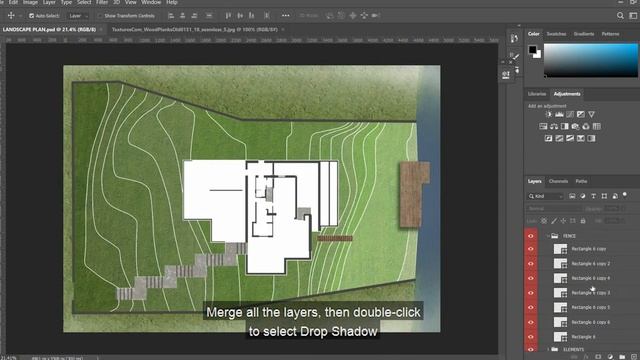Viewport: 640px width, 360px height.
Task: Open the Help menu
Action: [172, 2]
